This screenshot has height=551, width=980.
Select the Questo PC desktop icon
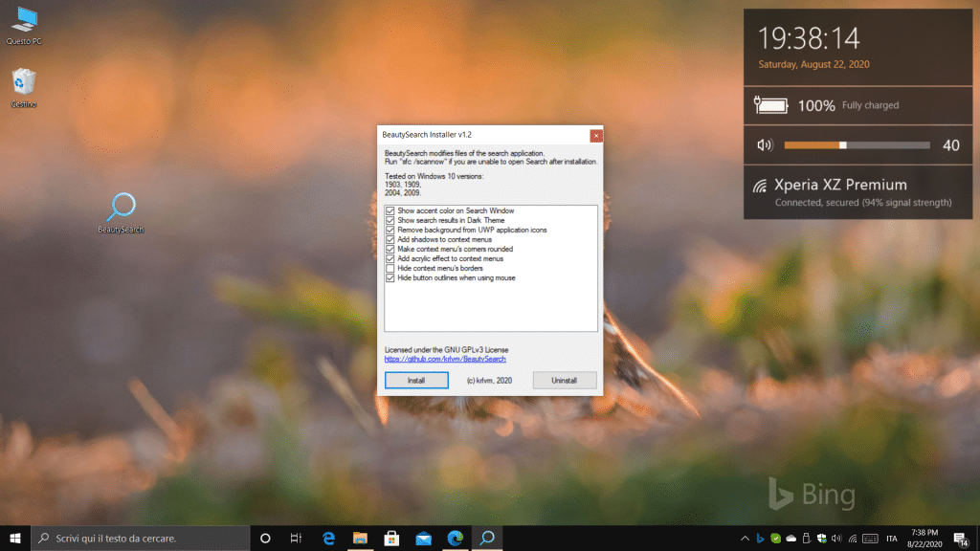[x=24, y=19]
